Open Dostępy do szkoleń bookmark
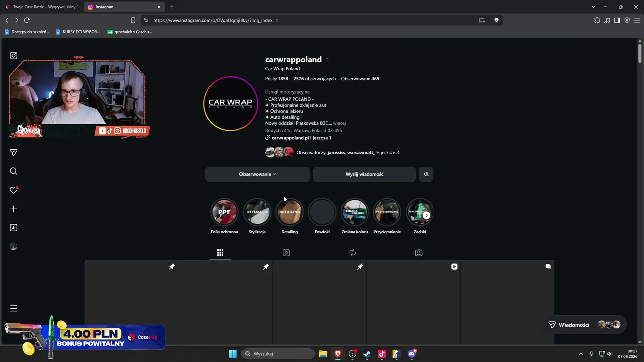 27,32
